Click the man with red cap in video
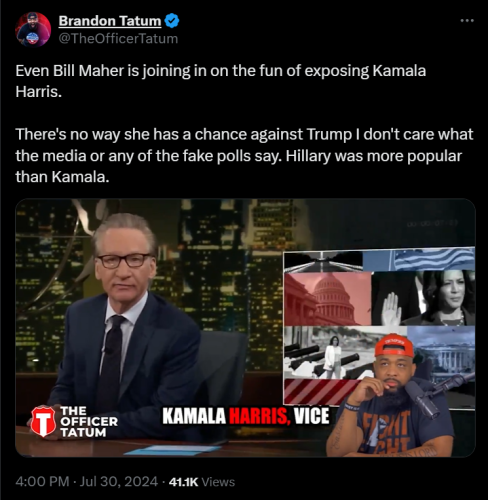 click(x=393, y=397)
